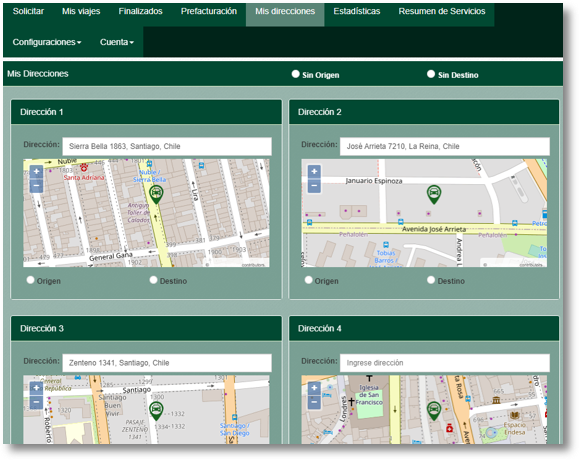Click the Ñuble / Sierra Bella bus stop icon
This screenshot has width=579, height=460.
point(149,164)
